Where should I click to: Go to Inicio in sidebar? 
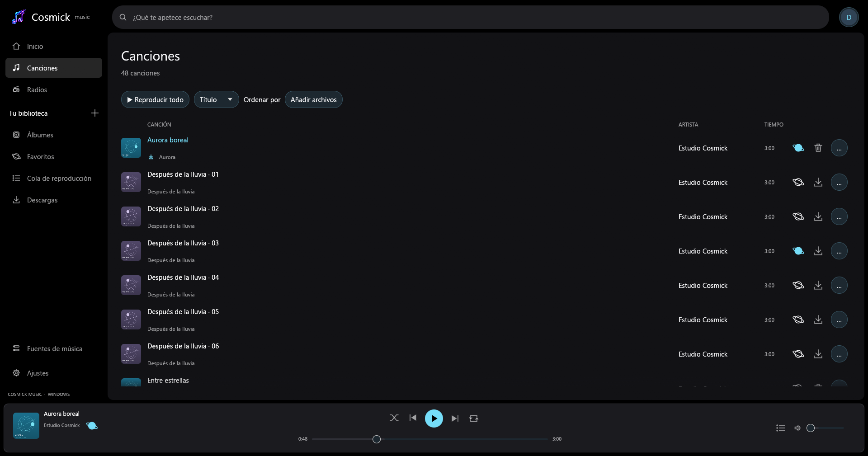(x=54, y=46)
